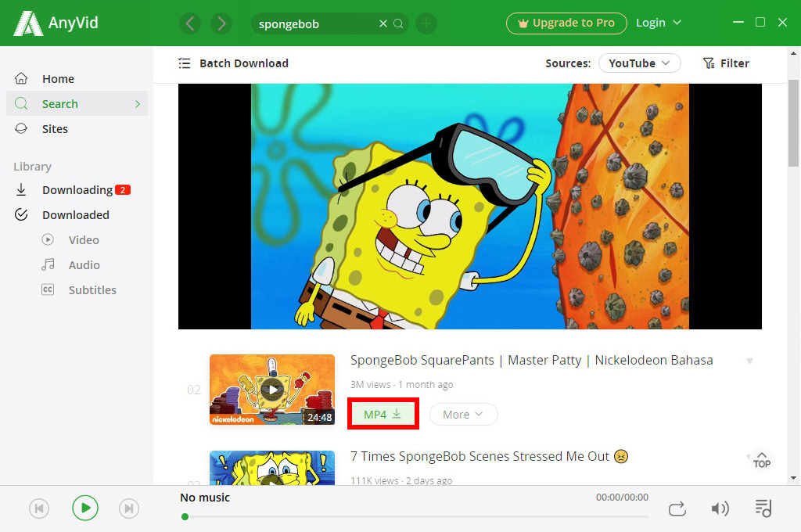Image resolution: width=801 pixels, height=532 pixels.
Task: Click scrollbar down arrow
Action: (793, 478)
